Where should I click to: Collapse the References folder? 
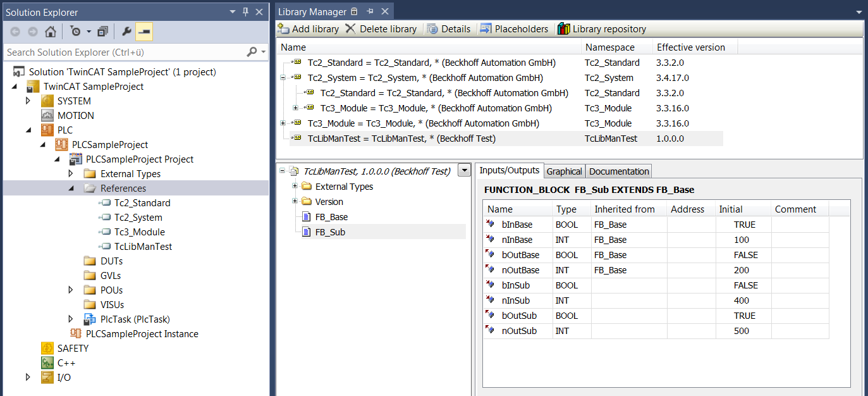71,189
